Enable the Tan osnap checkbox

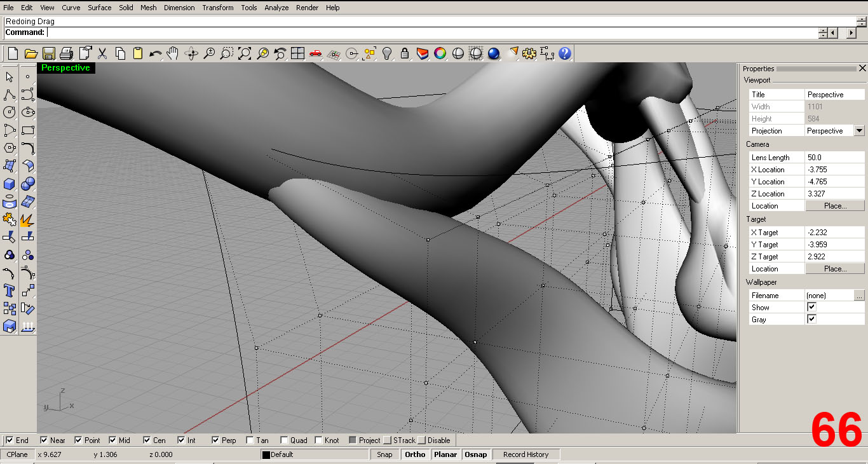point(250,440)
